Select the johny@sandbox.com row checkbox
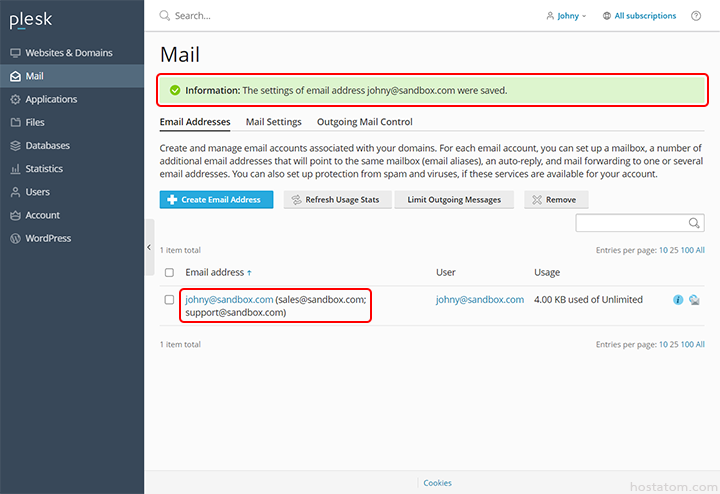The width and height of the screenshot is (720, 494). coord(169,300)
